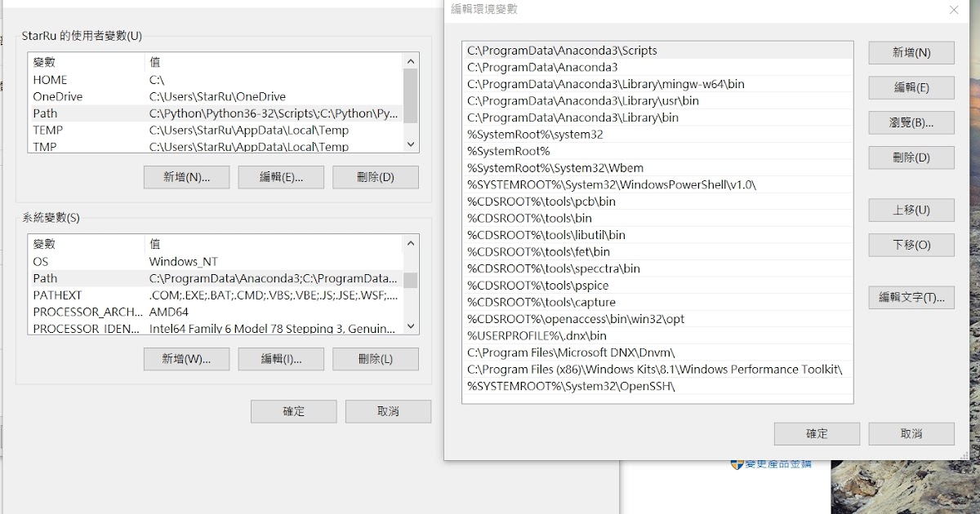
Task: Select OS row in system variables
Action: click(216, 262)
